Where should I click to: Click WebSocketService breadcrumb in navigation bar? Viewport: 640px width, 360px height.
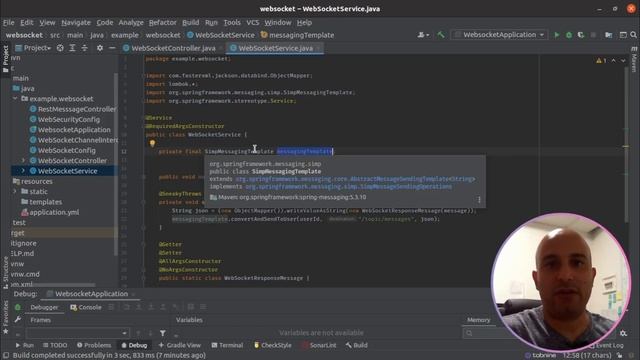220,35
